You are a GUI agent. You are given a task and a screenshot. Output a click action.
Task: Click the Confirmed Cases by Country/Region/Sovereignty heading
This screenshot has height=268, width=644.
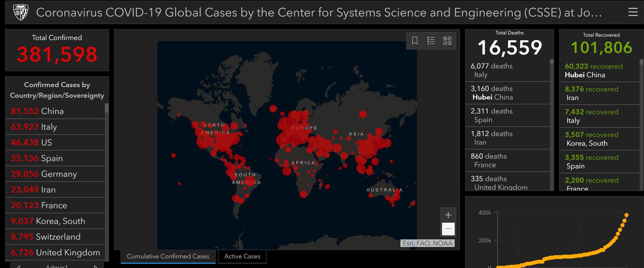[x=57, y=90]
